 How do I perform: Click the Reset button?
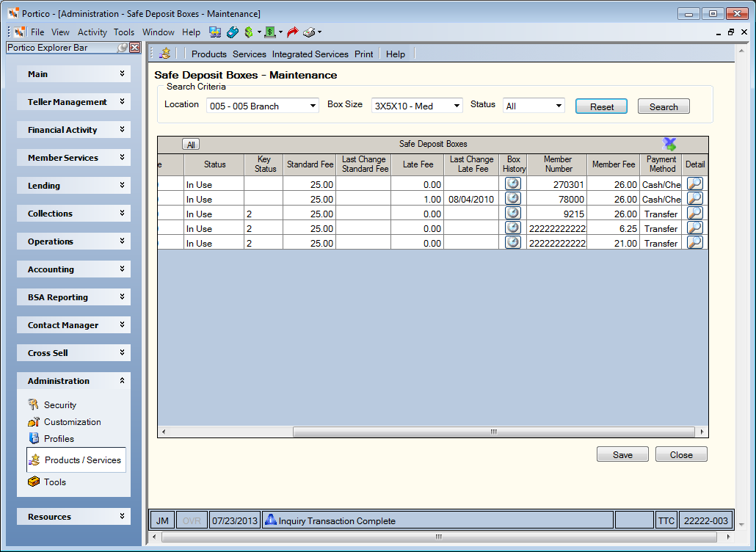pyautogui.click(x=601, y=106)
